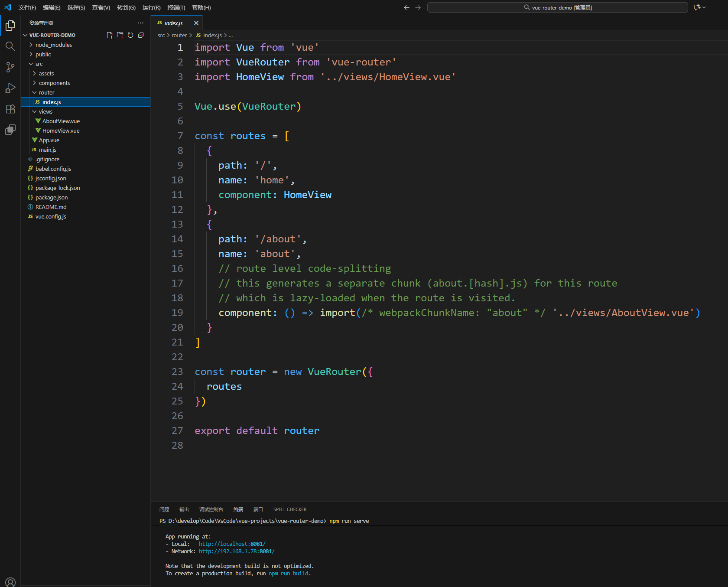
Task: Switch to the 调试控制台 panel tab
Action: tap(211, 509)
